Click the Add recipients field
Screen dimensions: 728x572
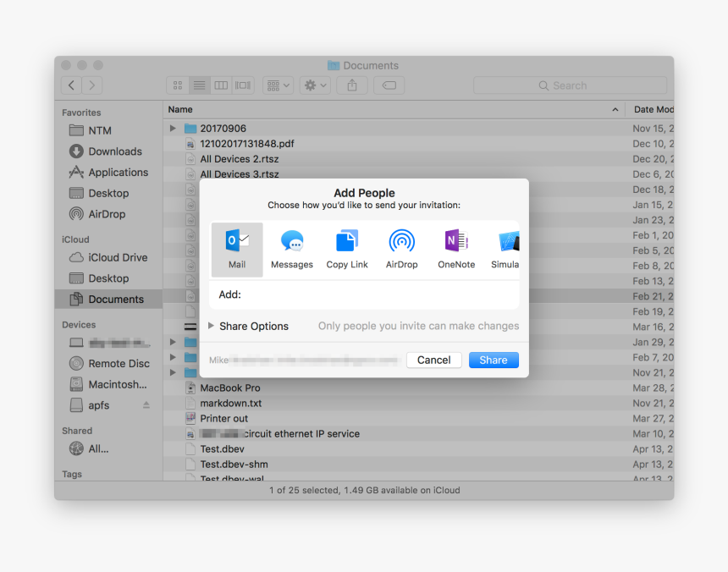364,294
